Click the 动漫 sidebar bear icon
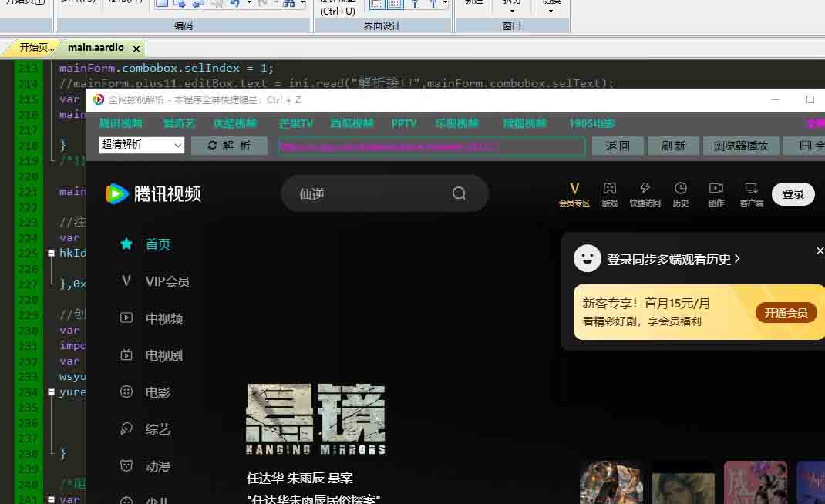The width and height of the screenshot is (825, 504). [x=126, y=465]
